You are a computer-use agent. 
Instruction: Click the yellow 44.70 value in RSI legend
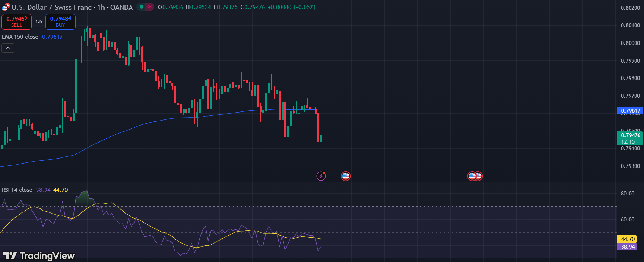pos(60,190)
